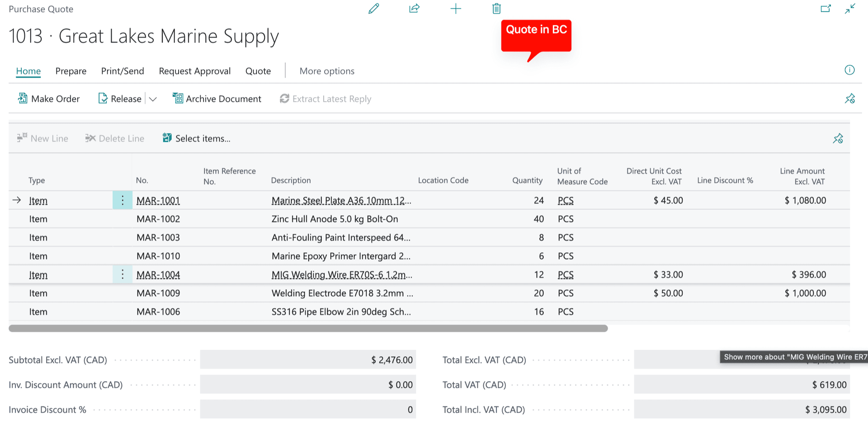Click Marine Epoxy Primer description cell
868x439 pixels.
pyautogui.click(x=341, y=256)
